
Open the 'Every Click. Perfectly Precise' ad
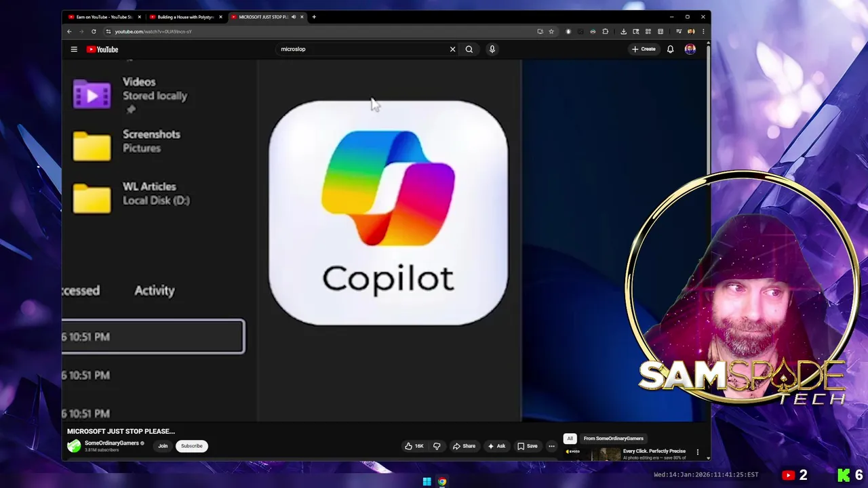pyautogui.click(x=654, y=451)
